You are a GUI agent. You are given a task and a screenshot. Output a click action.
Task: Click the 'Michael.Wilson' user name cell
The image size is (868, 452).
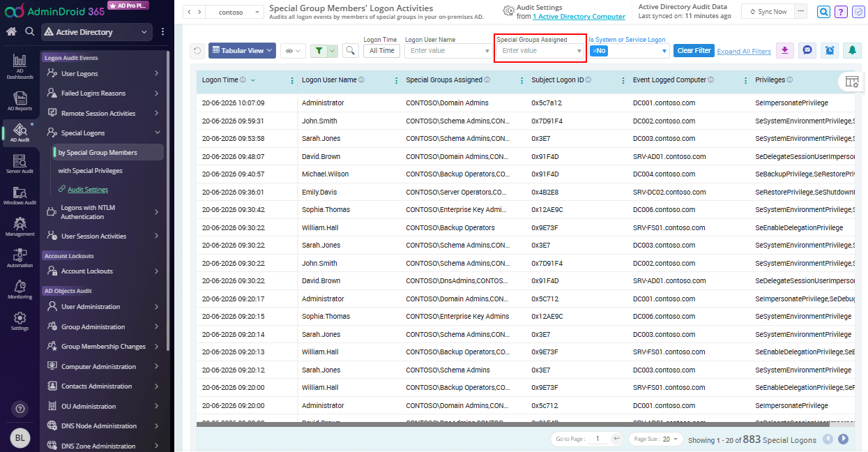(325, 174)
